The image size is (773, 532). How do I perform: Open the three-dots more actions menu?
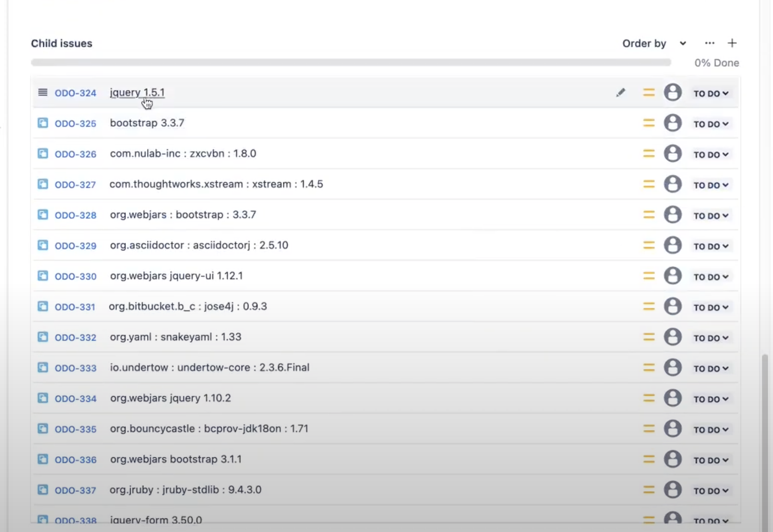tap(709, 43)
